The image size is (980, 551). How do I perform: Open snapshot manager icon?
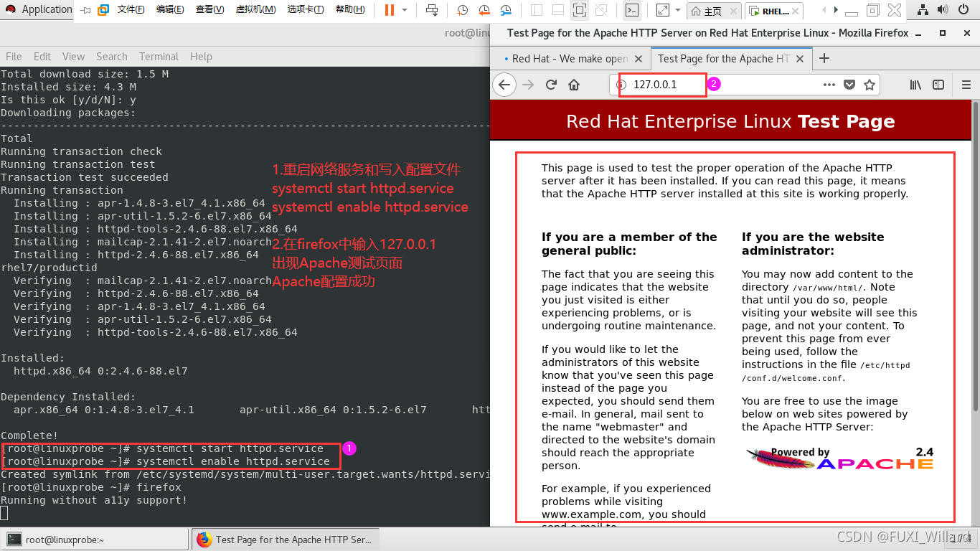(506, 10)
